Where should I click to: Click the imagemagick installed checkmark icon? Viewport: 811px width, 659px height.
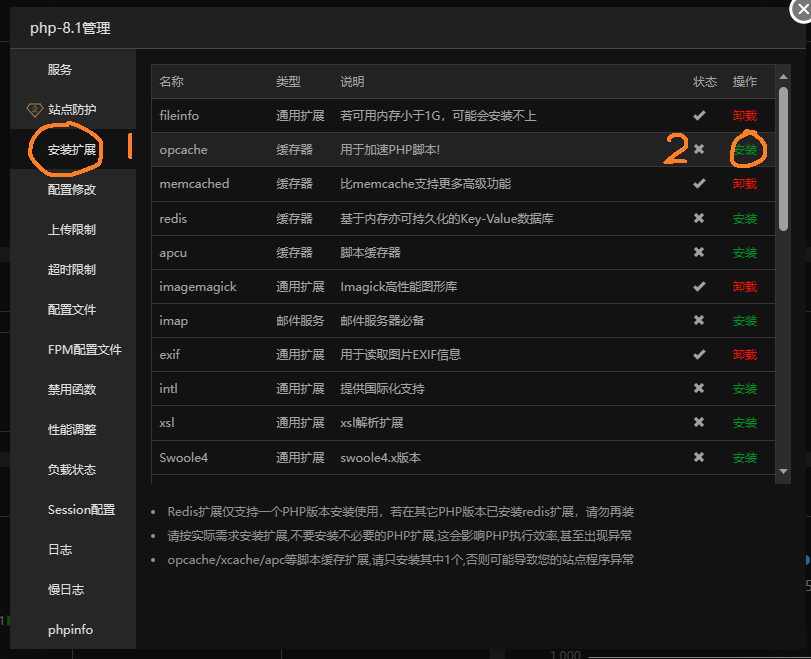(699, 287)
